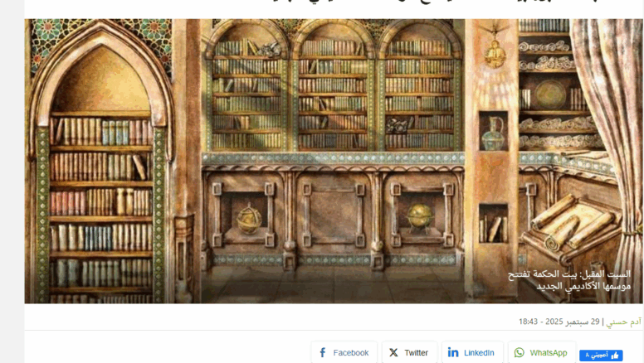
Task: Click the image caption about بيت الحكمة
Action: pyautogui.click(x=569, y=280)
